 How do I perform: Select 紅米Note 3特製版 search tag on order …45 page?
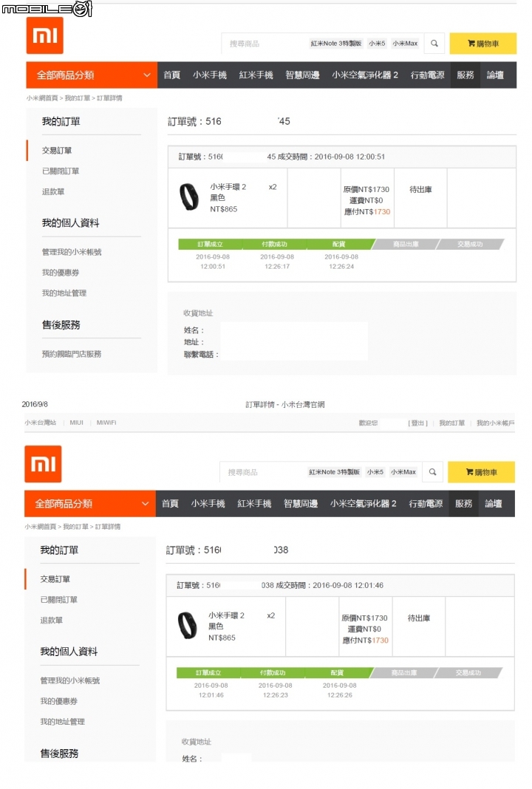tap(335, 44)
